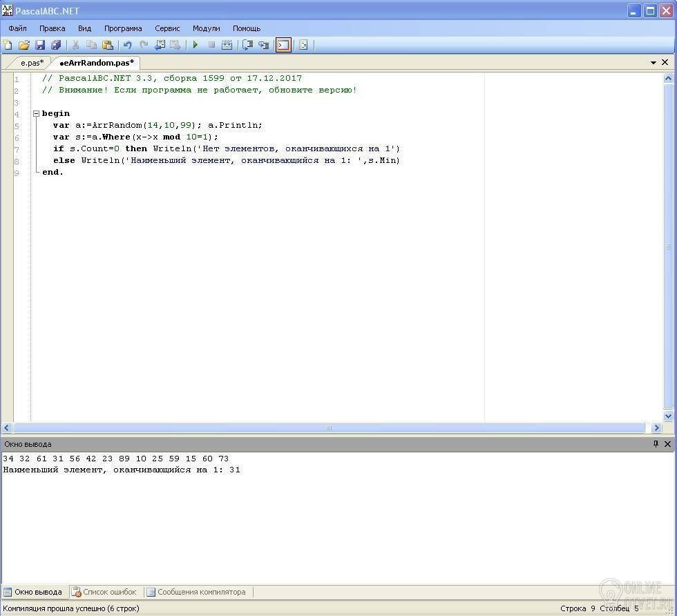Click the 'Наименьший элемент' output result line
This screenshot has height=616, width=677.
[x=122, y=470]
